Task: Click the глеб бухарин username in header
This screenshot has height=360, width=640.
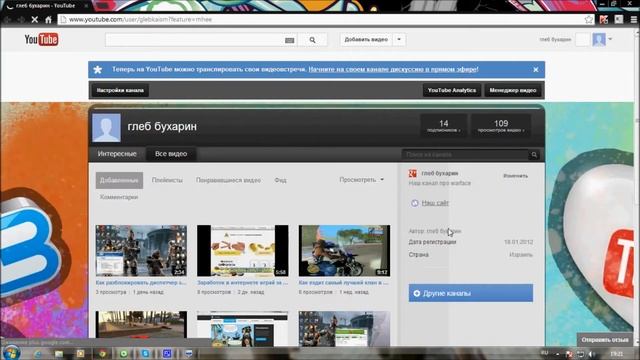Action: tap(555, 40)
